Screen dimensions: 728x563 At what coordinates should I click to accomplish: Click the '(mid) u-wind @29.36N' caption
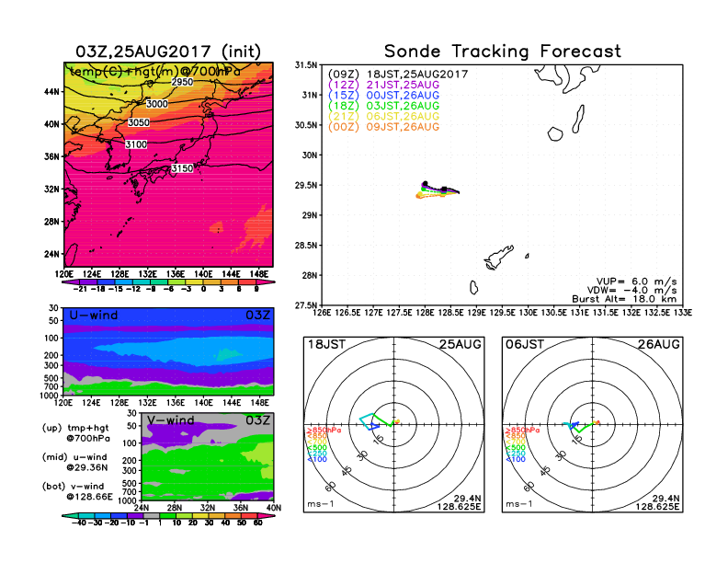click(x=75, y=462)
